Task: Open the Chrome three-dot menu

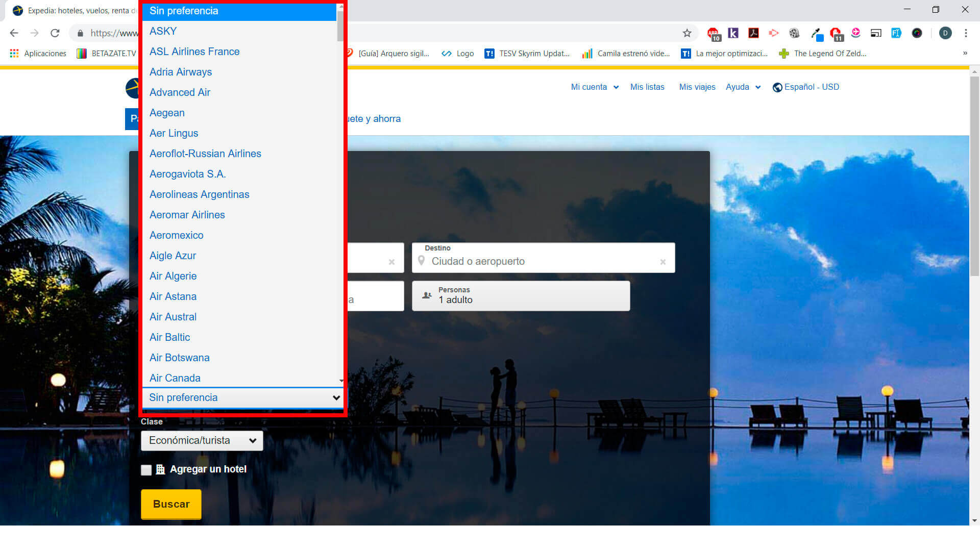Action: (x=965, y=33)
